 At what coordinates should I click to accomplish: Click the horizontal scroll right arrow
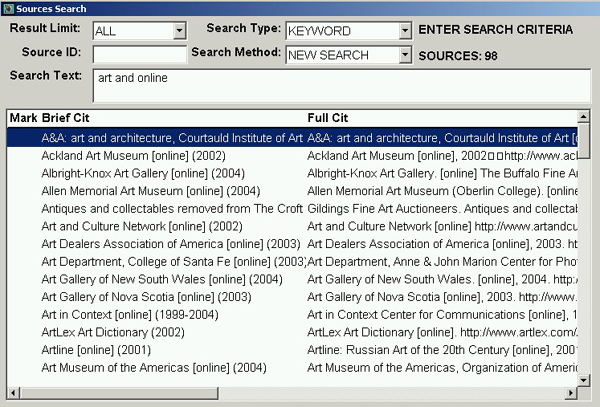point(571,392)
